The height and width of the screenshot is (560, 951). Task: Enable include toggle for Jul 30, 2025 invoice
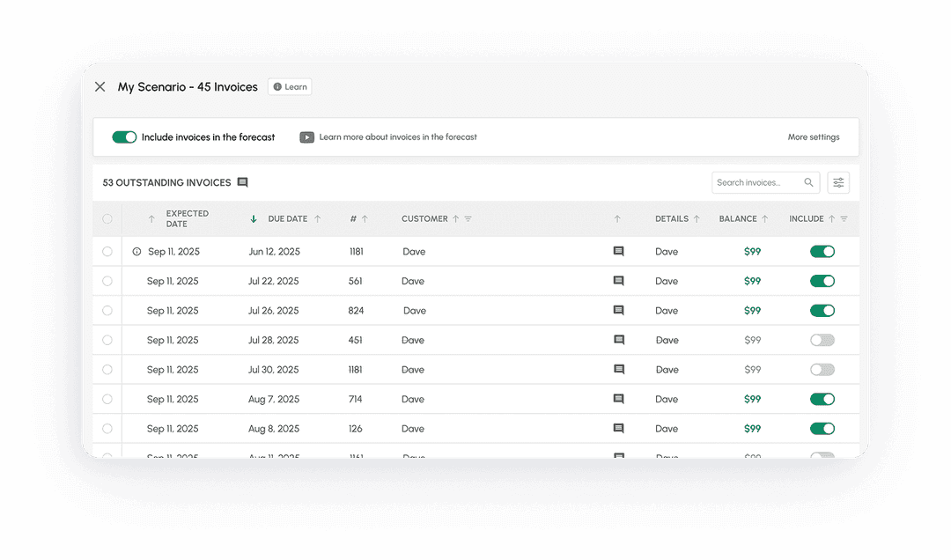(822, 370)
